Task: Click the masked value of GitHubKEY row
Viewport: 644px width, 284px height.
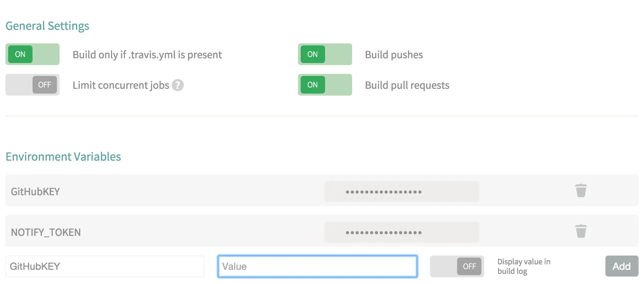Action: pos(402,192)
